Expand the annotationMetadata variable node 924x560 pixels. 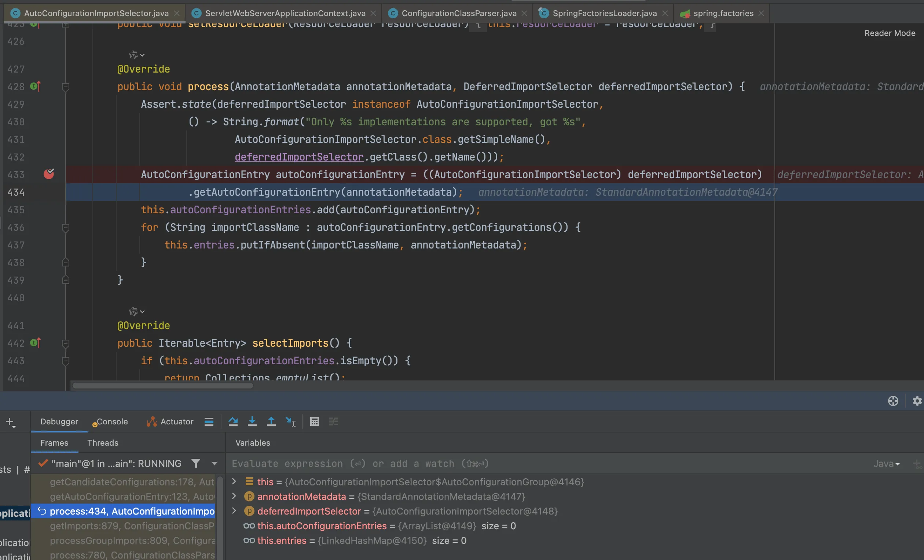[x=234, y=496]
